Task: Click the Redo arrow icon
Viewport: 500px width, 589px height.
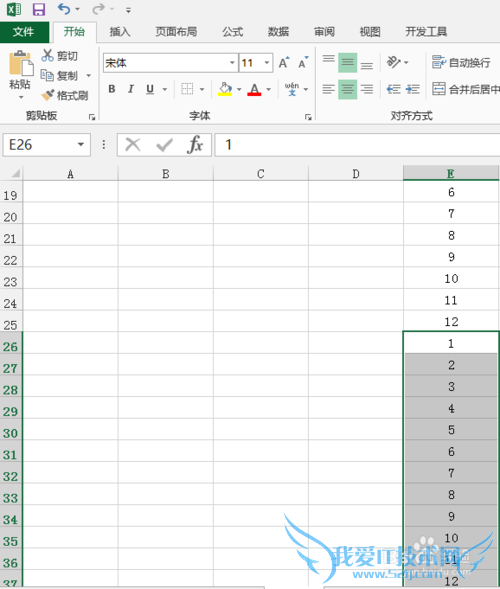Action: 98,9
